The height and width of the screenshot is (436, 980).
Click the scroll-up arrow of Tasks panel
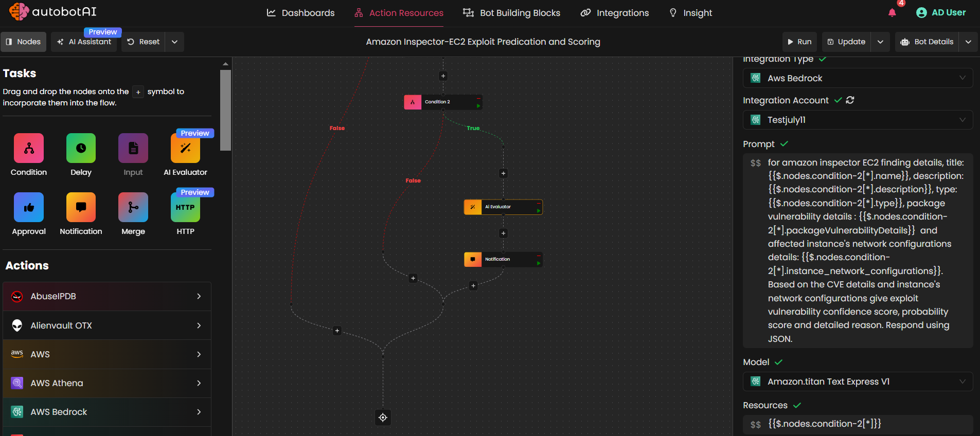tap(225, 64)
